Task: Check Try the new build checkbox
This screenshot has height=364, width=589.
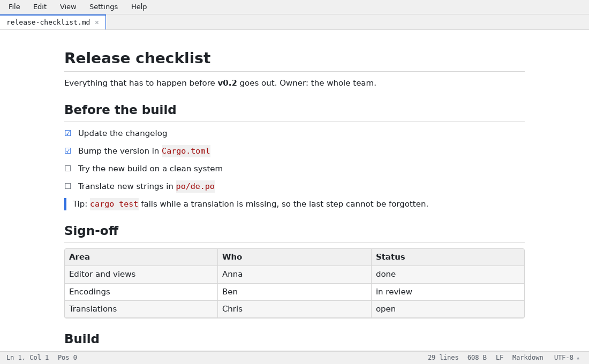Action: 67,169
